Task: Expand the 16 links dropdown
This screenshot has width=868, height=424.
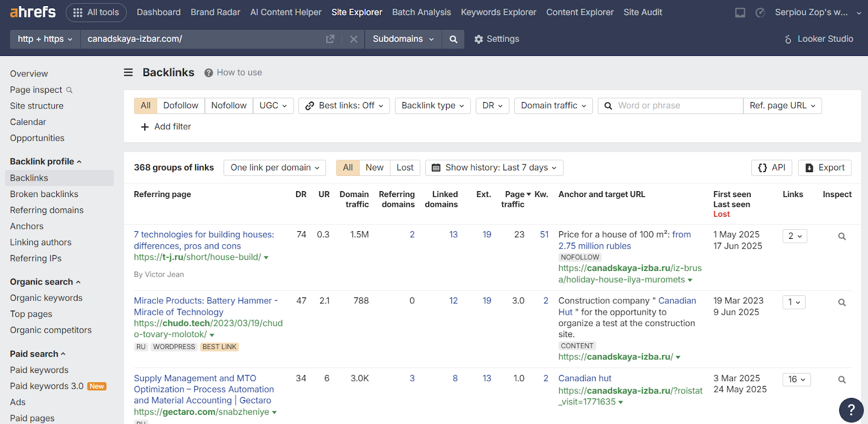Action: click(x=796, y=379)
